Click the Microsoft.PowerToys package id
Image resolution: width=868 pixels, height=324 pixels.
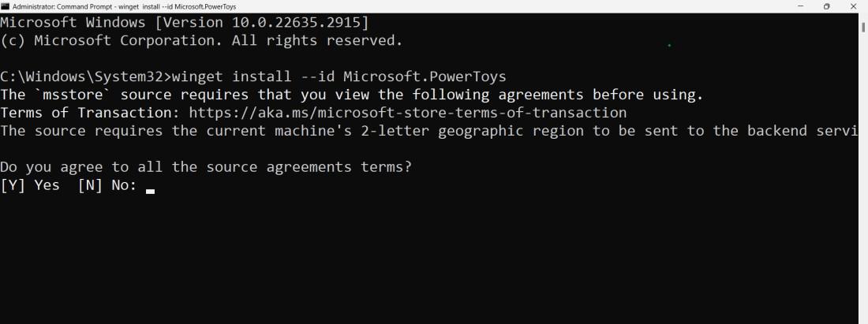(x=425, y=76)
